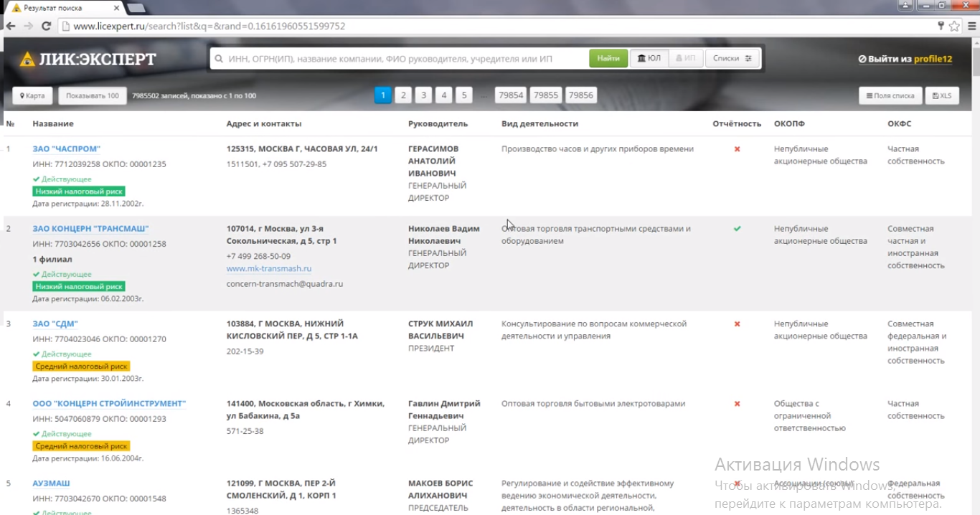Open Поля списка list fields settings
980x515 pixels.
pos(890,95)
